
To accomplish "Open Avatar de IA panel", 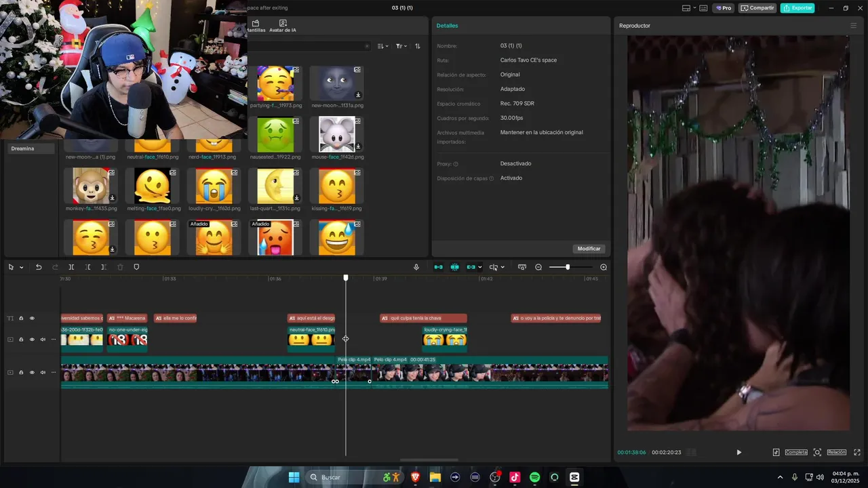I will pyautogui.click(x=283, y=26).
